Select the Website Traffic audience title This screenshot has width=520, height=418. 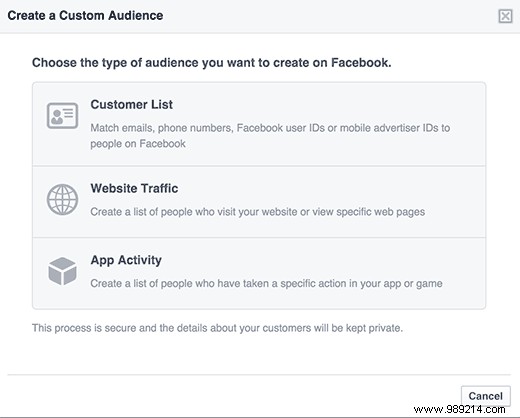pos(134,188)
